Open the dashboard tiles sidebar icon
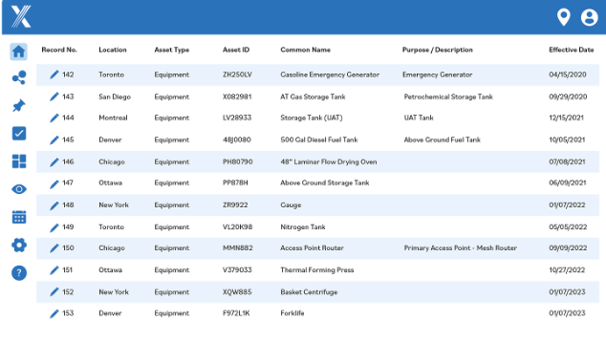 click(x=19, y=161)
